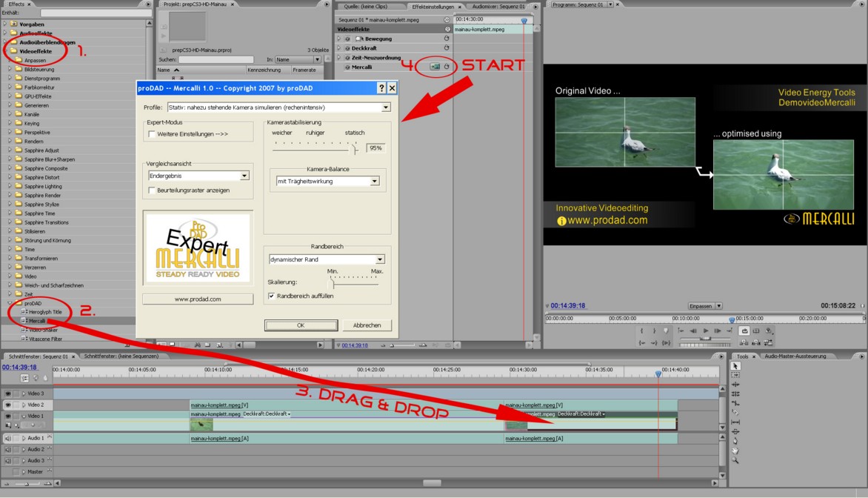Expand the Bewegung effect properties

point(338,39)
